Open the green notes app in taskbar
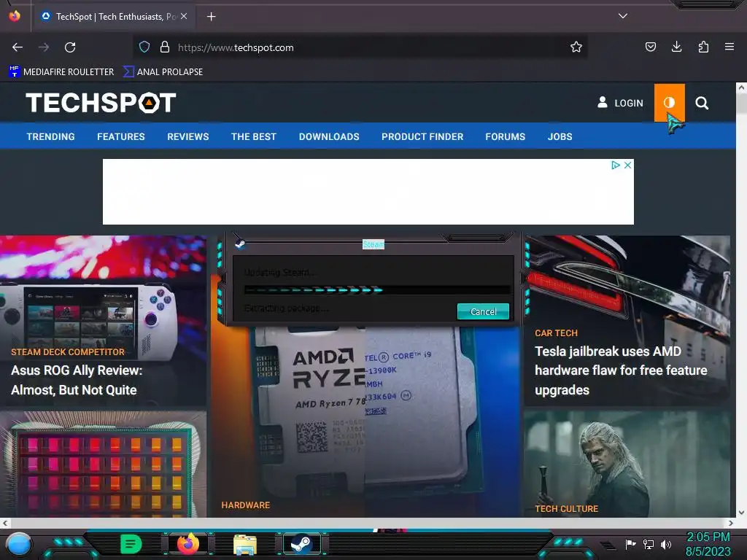The image size is (747, 560). (131, 544)
